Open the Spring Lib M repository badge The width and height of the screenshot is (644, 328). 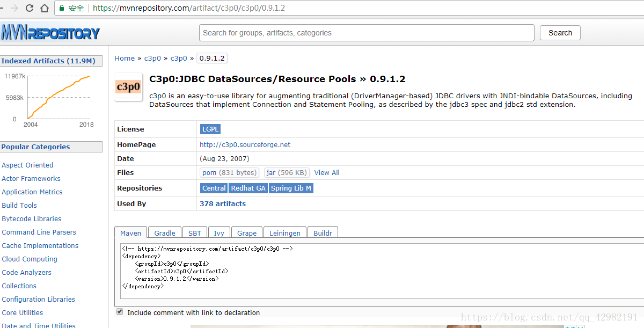coord(291,188)
